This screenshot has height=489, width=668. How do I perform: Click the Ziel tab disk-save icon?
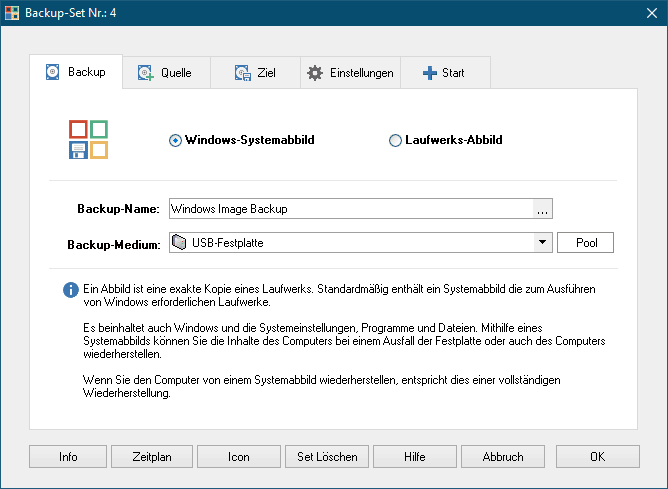click(243, 73)
